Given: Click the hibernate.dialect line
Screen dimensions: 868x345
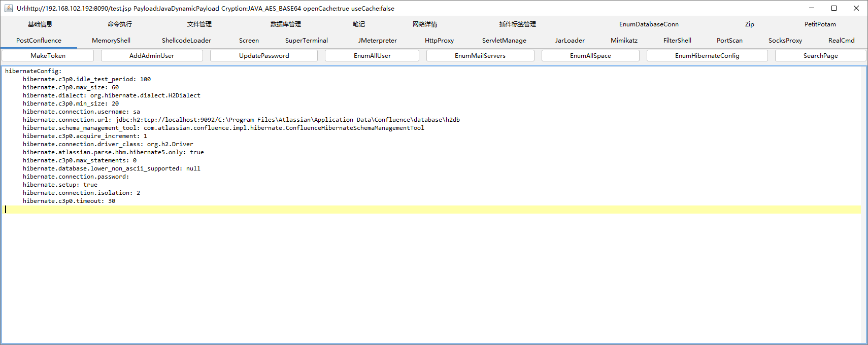Looking at the screenshot, I should [x=112, y=95].
